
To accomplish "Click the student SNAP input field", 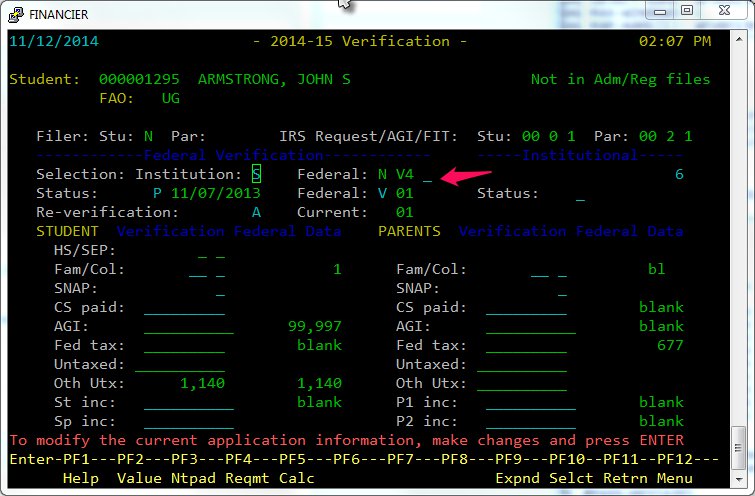I will [x=220, y=289].
